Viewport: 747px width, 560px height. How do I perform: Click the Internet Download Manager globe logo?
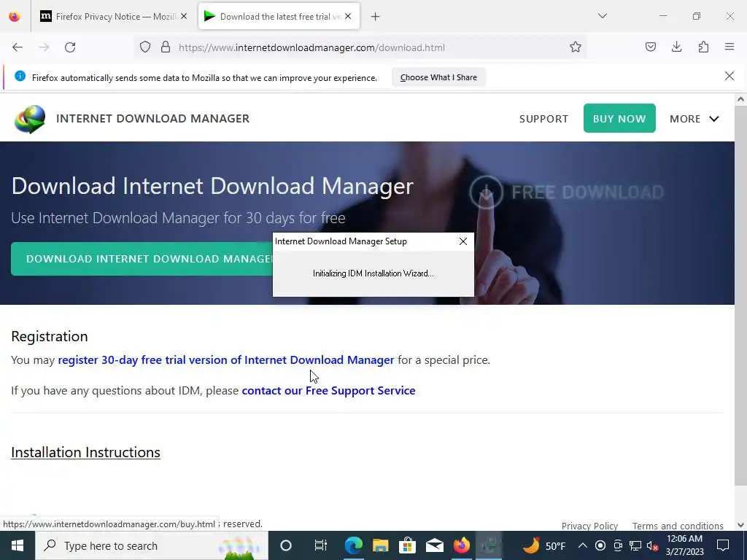coord(30,119)
